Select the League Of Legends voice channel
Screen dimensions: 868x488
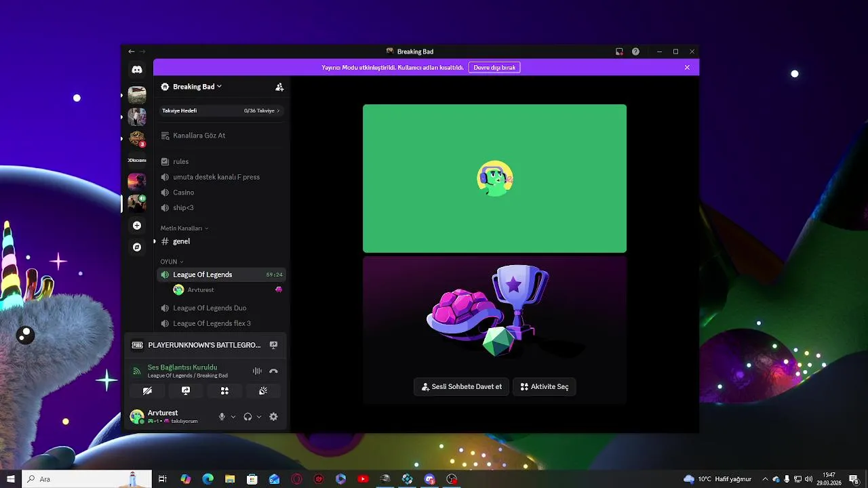[x=221, y=274]
